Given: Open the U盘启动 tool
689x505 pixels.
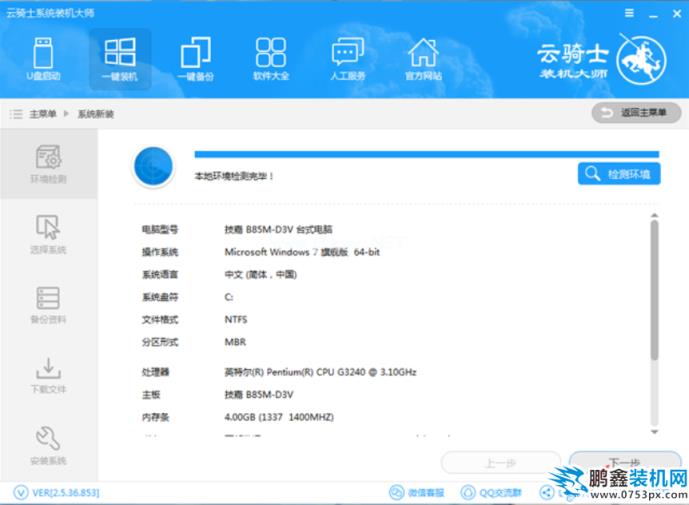Looking at the screenshot, I should (43, 59).
